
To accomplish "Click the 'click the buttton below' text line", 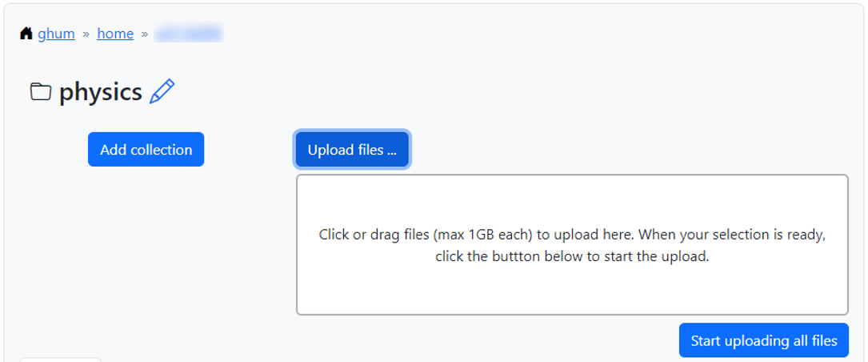I will (x=572, y=256).
